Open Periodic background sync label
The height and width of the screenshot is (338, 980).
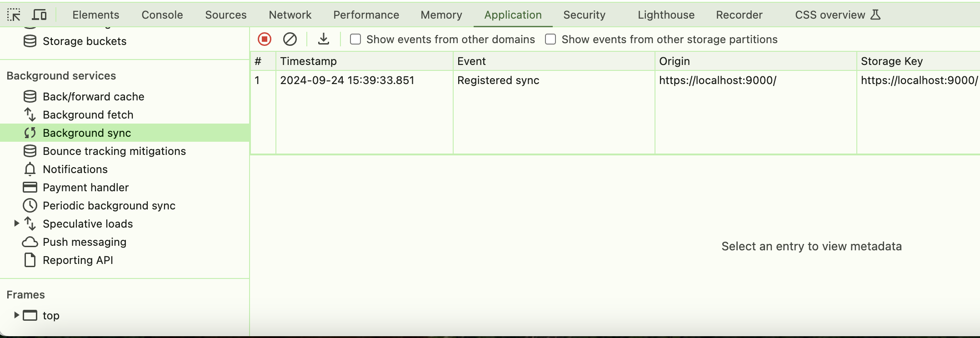coord(109,206)
